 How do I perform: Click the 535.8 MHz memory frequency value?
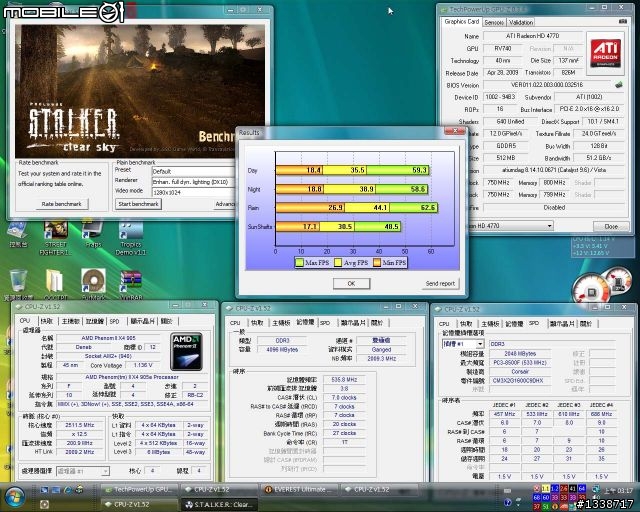point(344,380)
